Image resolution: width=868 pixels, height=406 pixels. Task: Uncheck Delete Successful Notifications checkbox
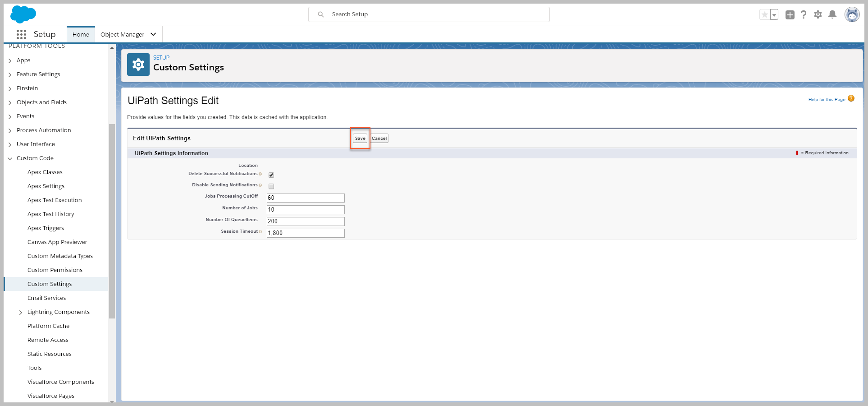[x=271, y=175]
